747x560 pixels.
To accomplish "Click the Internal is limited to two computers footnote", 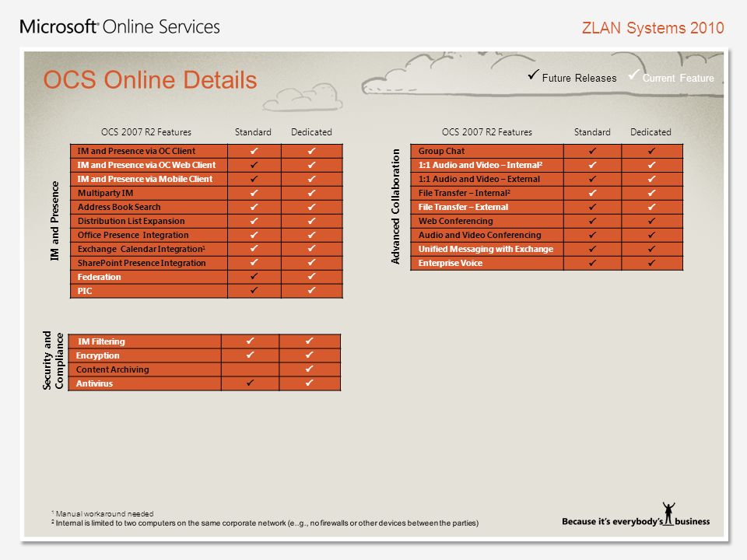I will pos(265,523).
